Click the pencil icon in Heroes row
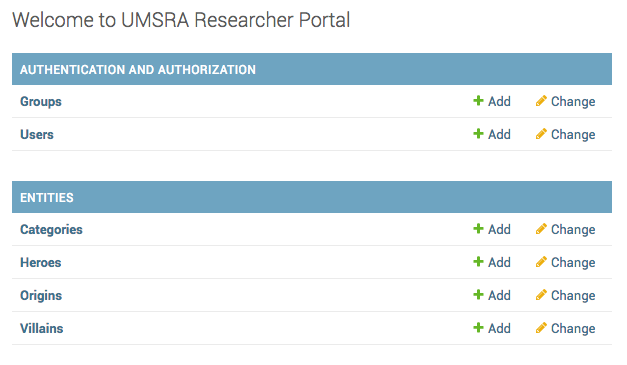Screen dimensions: 627x365 (541, 262)
